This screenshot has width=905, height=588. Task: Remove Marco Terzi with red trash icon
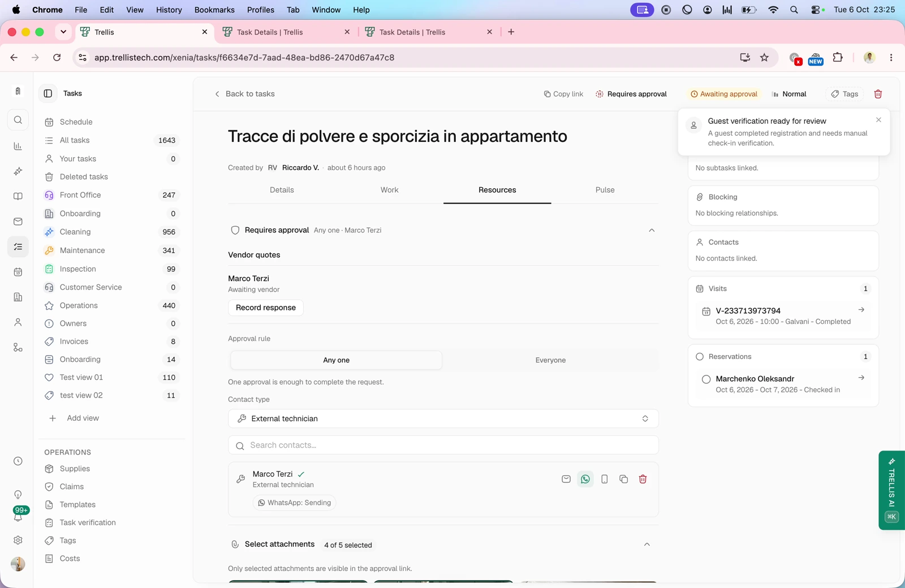pos(643,479)
